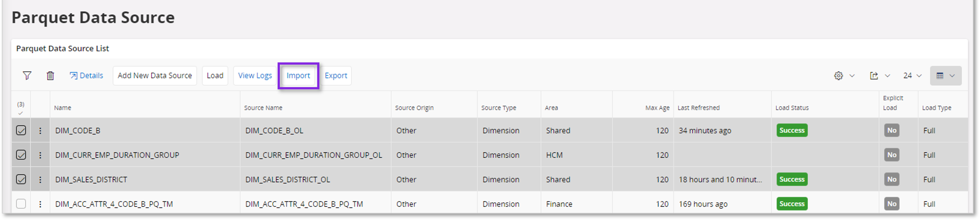Screen dimensions: 980x220
Task: Click the trash delete icon
Action: 51,75
